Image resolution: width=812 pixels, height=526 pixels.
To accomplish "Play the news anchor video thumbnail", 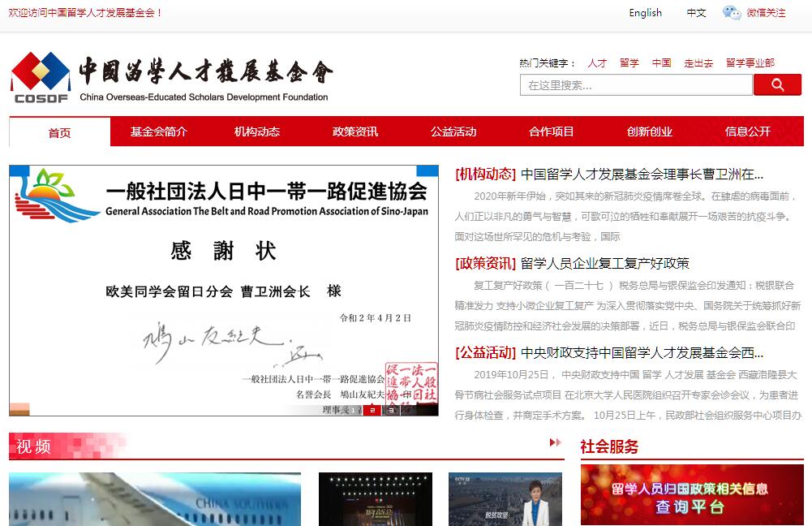I will pyautogui.click(x=505, y=498).
